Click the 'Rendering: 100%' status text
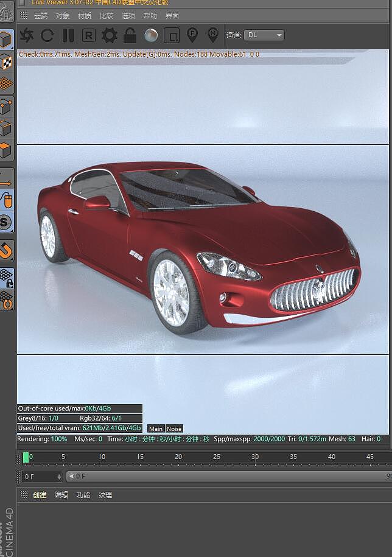Viewport: 392px width, 557px height. [x=42, y=439]
